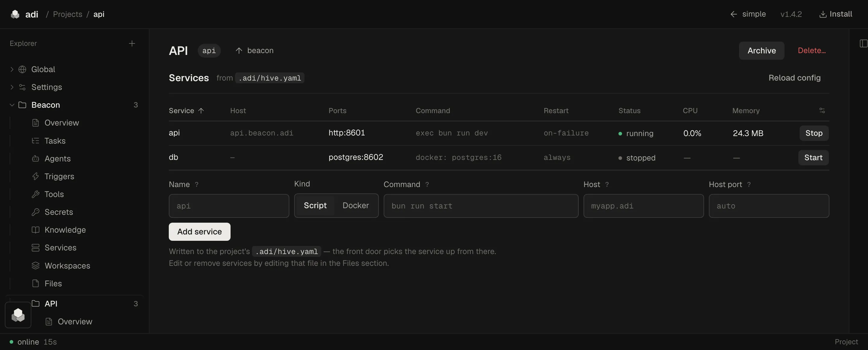The height and width of the screenshot is (350, 868).
Task: Reload config from hive.yaml
Action: 794,78
